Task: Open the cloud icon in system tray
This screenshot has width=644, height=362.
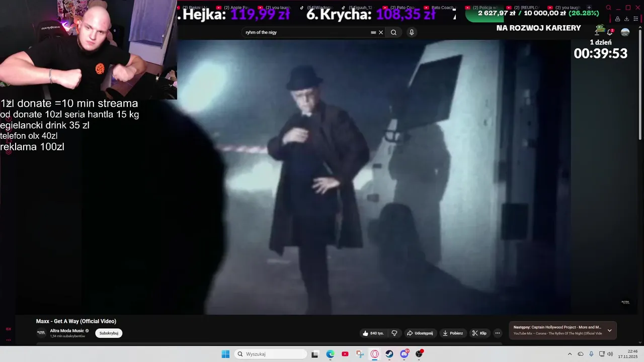Action: point(581,354)
